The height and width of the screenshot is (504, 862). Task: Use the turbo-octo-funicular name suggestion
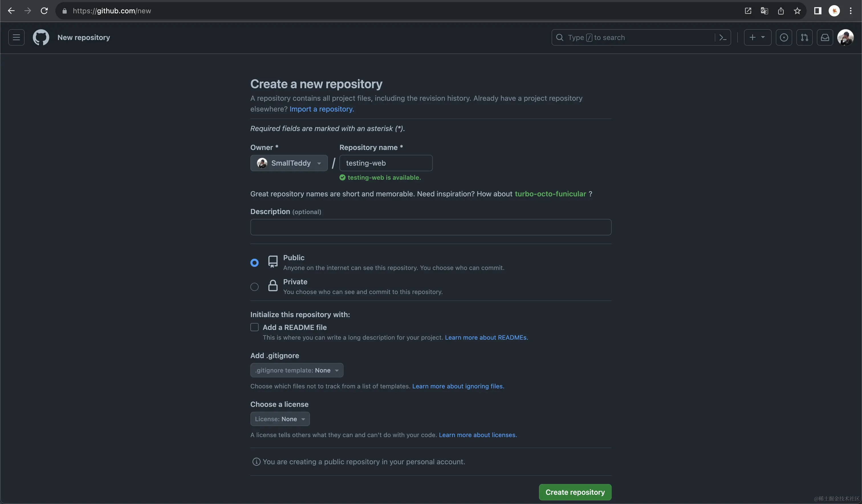tap(550, 194)
